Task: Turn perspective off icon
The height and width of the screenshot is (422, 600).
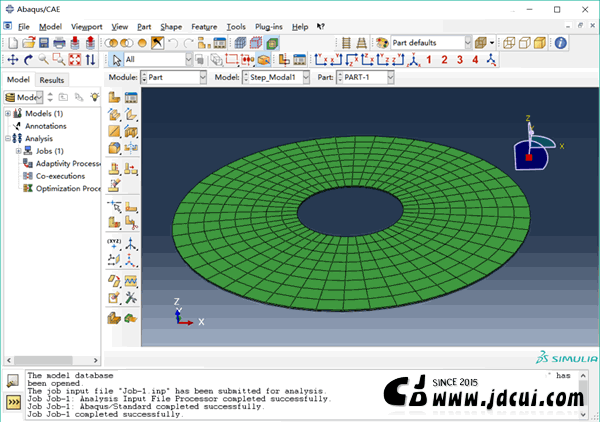Action: 346,43
